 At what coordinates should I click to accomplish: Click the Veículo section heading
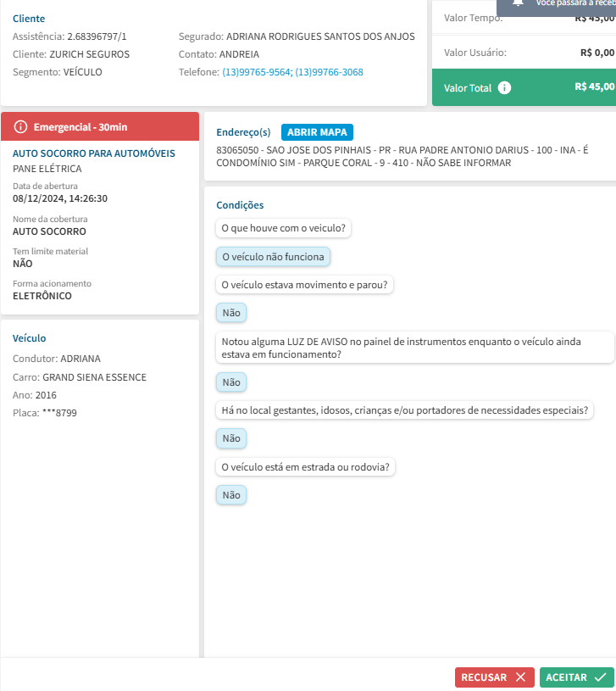(x=29, y=338)
